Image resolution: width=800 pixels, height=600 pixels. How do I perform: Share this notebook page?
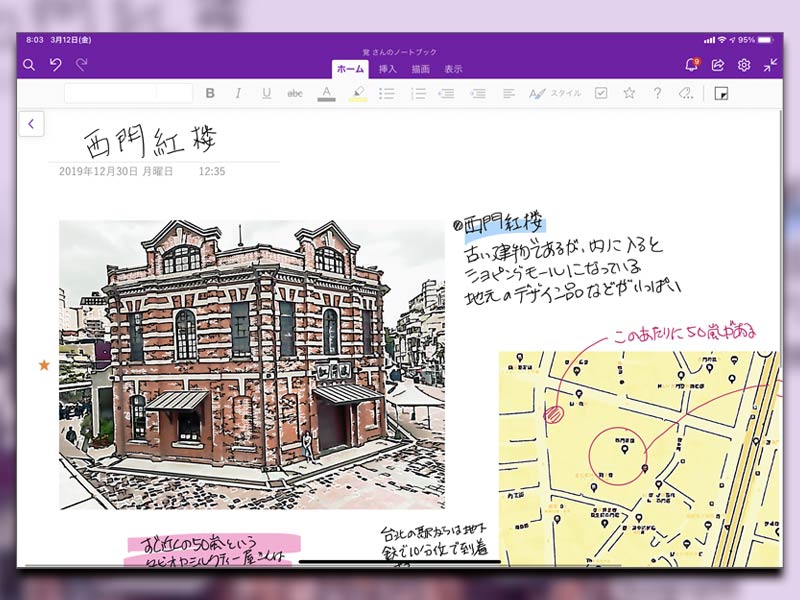pyautogui.click(x=718, y=62)
